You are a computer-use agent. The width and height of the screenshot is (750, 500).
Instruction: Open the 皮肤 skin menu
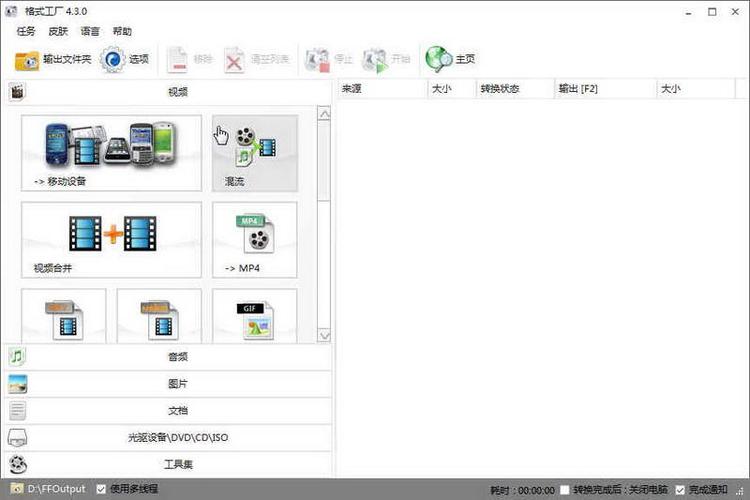[x=58, y=32]
